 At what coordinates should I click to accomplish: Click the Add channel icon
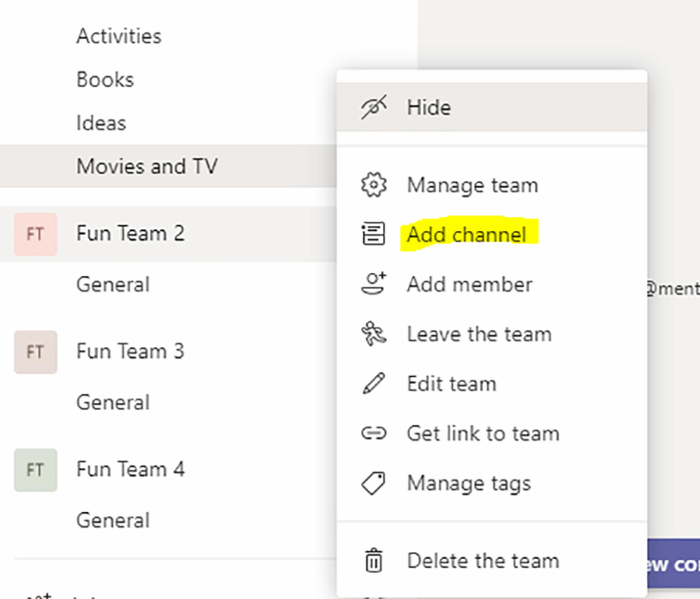tap(374, 234)
